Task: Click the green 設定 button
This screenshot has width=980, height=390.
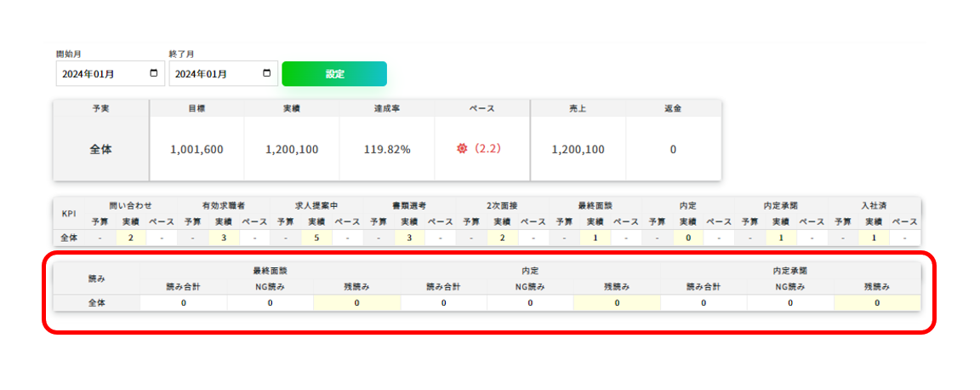Action: (x=334, y=73)
